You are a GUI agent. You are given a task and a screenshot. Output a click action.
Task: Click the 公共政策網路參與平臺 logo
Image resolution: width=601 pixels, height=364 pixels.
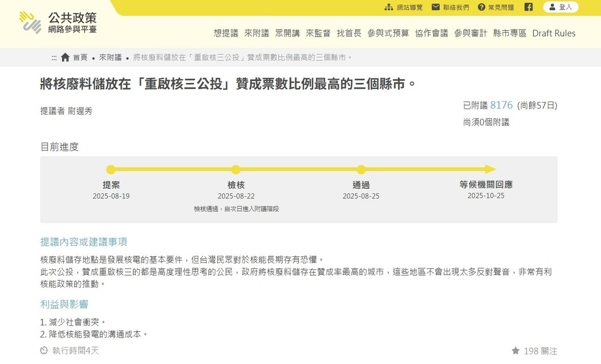tap(58, 23)
